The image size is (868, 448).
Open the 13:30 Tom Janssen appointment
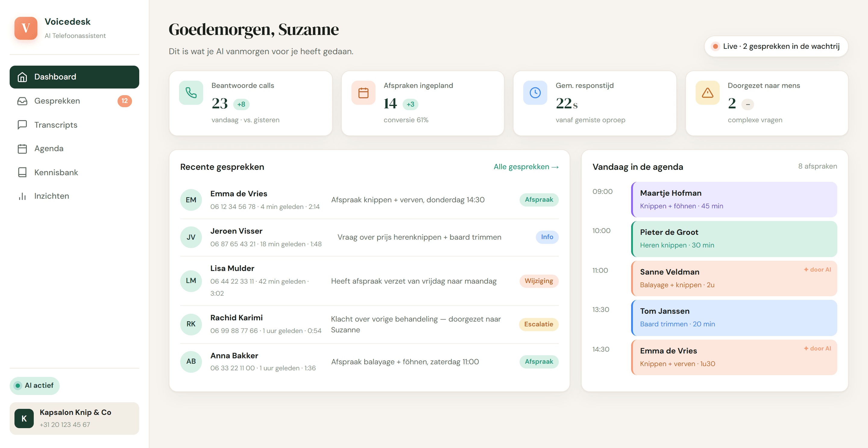tap(734, 318)
